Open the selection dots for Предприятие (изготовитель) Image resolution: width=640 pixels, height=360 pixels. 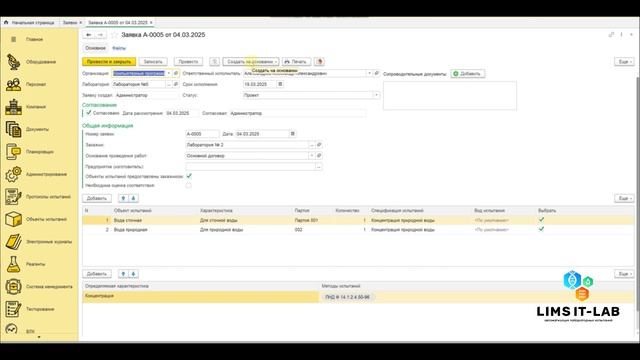coord(318,167)
